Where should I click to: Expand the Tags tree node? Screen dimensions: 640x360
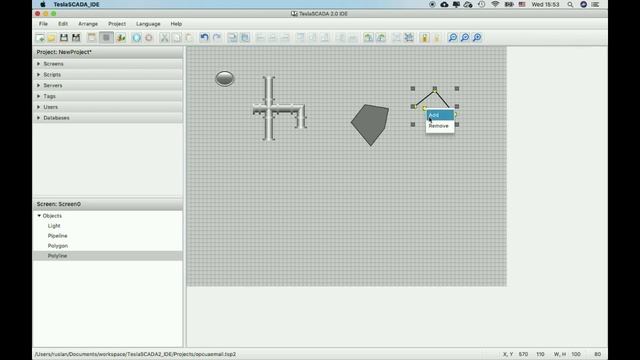click(x=39, y=96)
